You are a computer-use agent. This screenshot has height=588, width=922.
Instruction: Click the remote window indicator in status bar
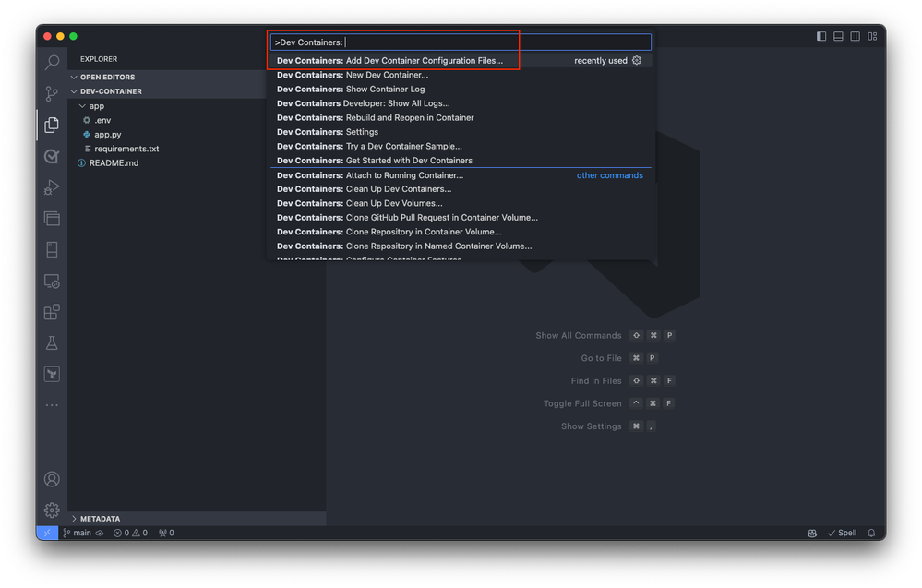coord(47,533)
